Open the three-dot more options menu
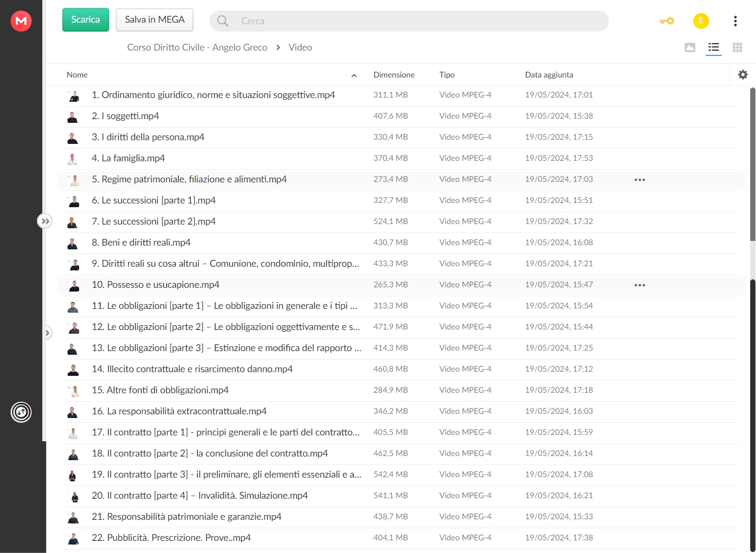Image resolution: width=756 pixels, height=553 pixels. coord(735,21)
